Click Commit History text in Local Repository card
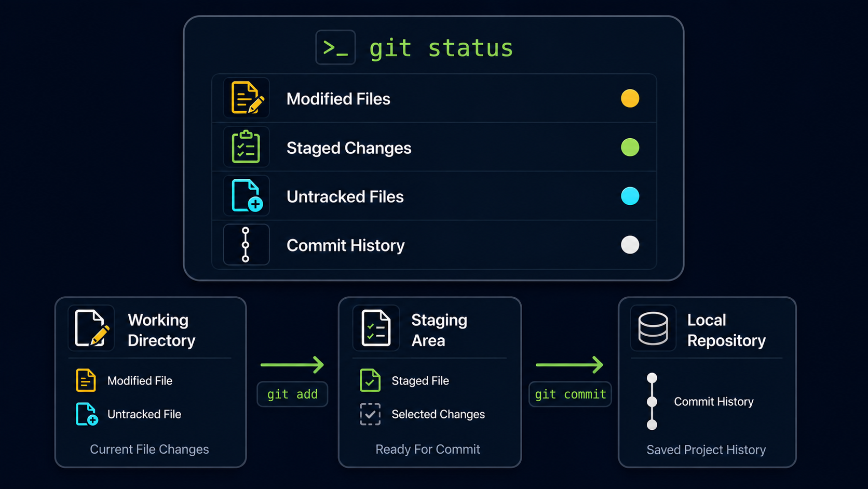The image size is (868, 489). [x=714, y=402]
